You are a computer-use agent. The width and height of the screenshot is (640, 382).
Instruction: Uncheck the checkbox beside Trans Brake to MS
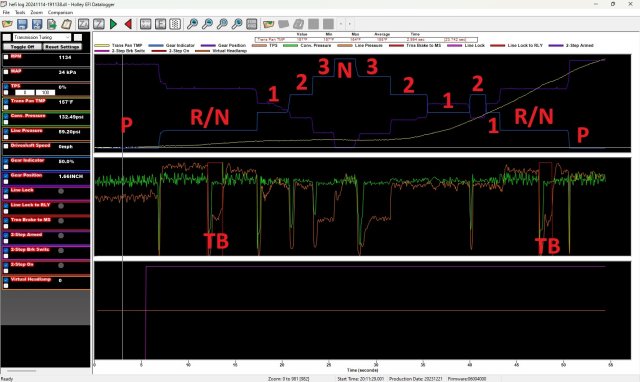(6, 220)
